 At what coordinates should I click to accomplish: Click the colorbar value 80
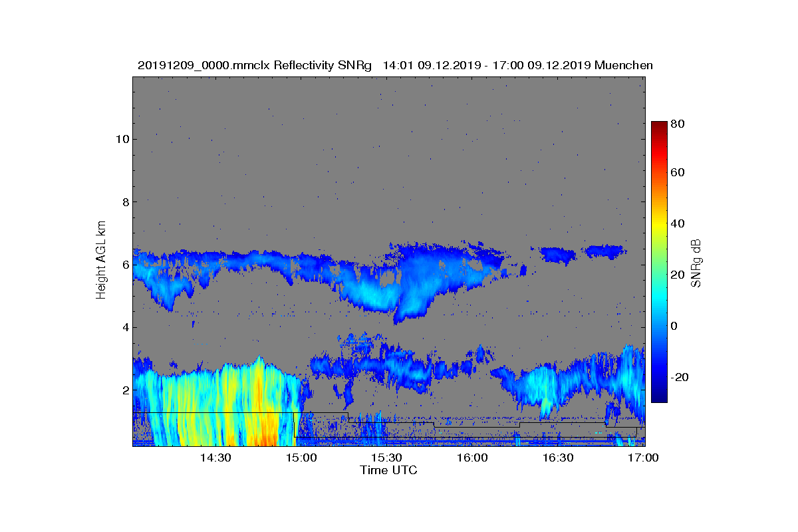[x=678, y=124]
